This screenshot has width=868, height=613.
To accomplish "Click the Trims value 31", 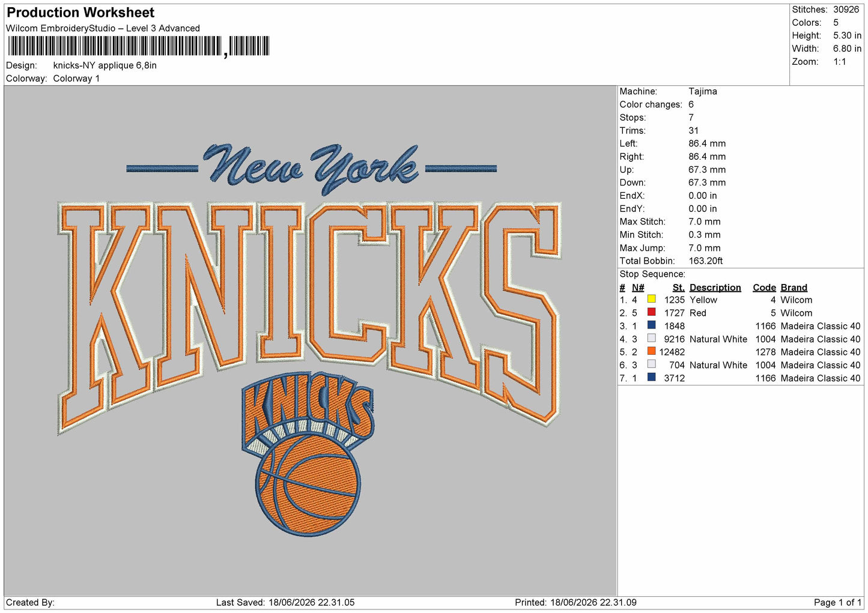I will 693,130.
